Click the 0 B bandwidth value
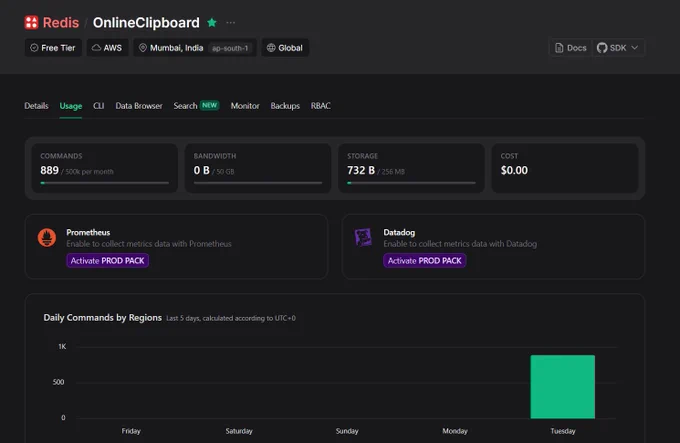Screen dimensions: 680x443 tap(202, 170)
